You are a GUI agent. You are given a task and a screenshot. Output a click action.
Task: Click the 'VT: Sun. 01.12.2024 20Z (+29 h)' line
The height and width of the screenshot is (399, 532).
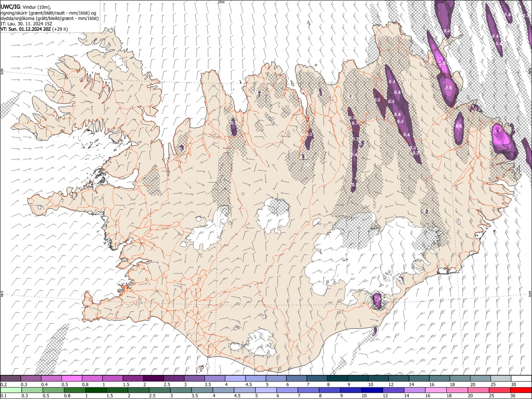coord(34,29)
